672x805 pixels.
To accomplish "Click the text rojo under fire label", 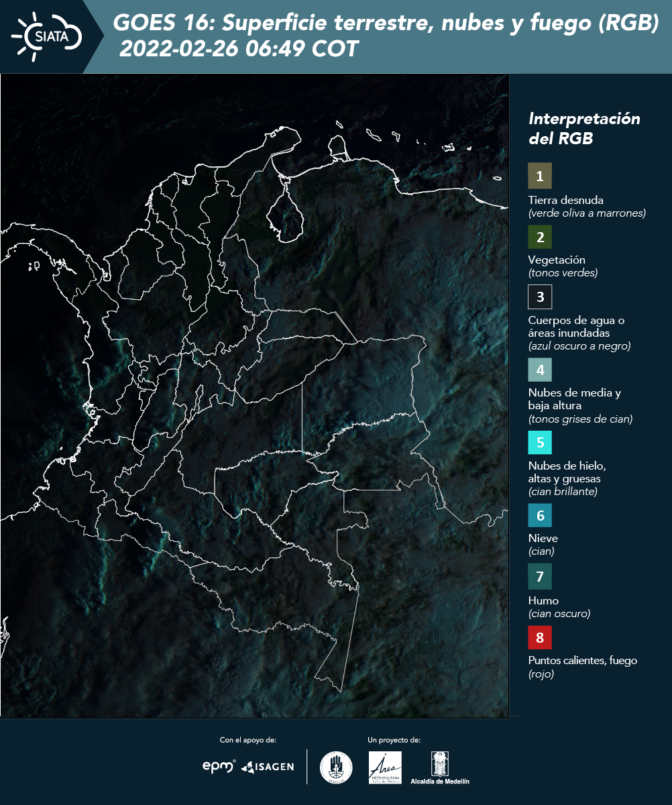I will pyautogui.click(x=541, y=675).
